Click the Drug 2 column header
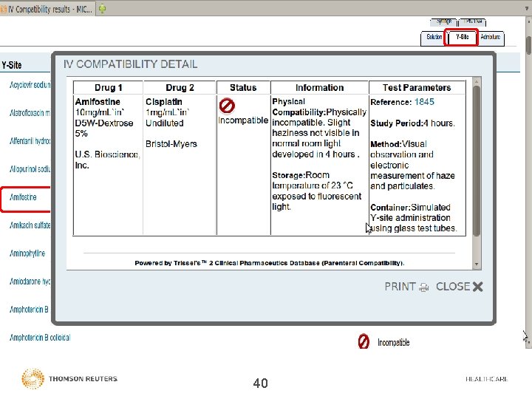Image resolution: width=532 pixels, height=399 pixels. pos(180,87)
